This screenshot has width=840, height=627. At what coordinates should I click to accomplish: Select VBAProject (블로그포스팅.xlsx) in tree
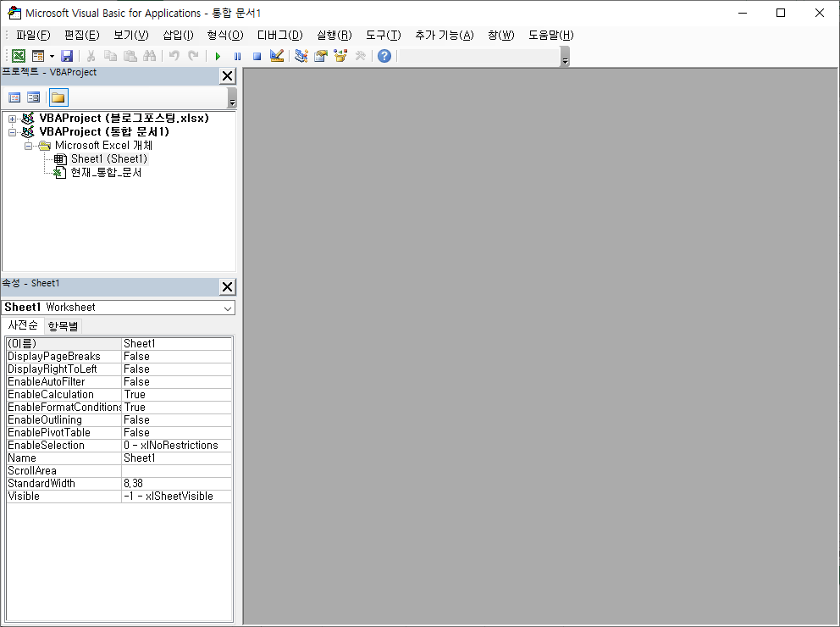[124, 118]
